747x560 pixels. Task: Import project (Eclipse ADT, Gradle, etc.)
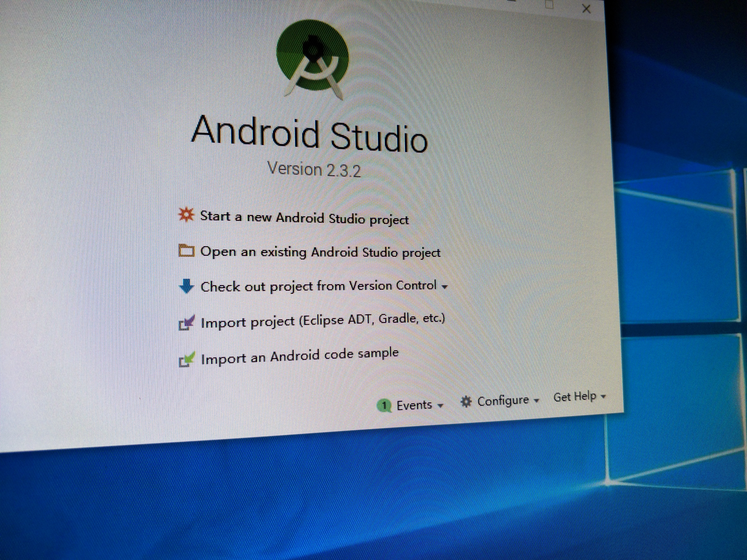pyautogui.click(x=323, y=321)
